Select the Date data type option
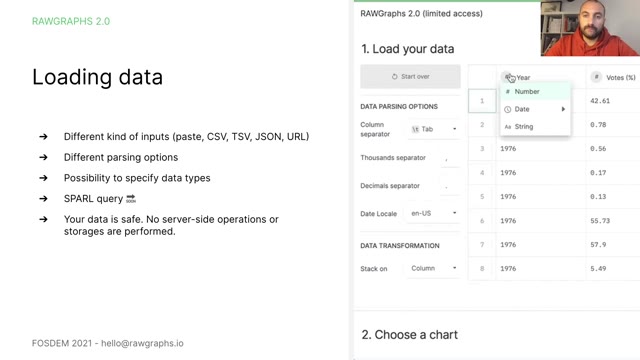 535,109
